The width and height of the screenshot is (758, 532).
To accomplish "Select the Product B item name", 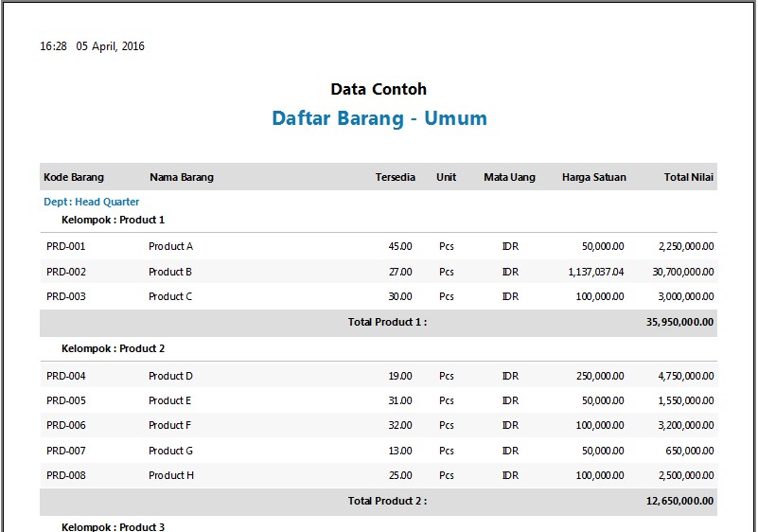I will (x=170, y=272).
